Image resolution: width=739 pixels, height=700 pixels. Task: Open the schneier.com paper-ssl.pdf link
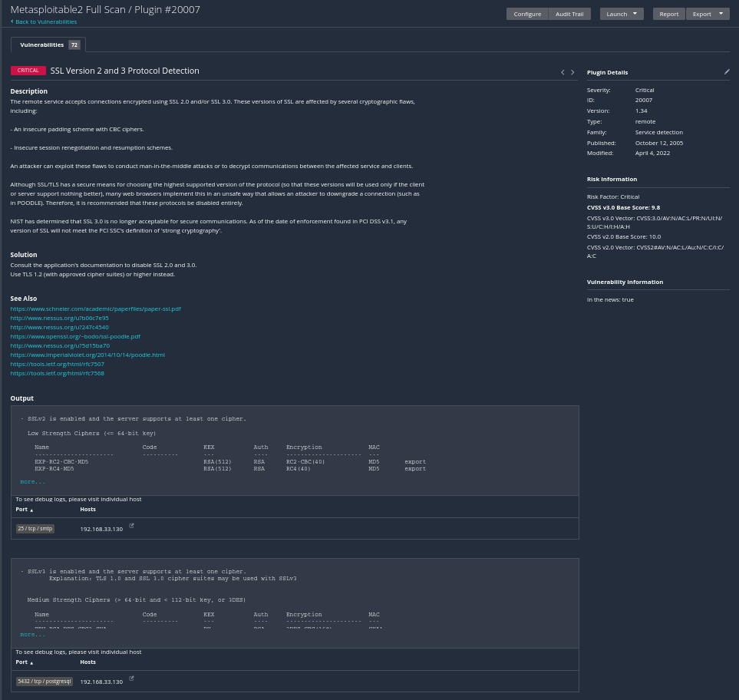point(95,309)
